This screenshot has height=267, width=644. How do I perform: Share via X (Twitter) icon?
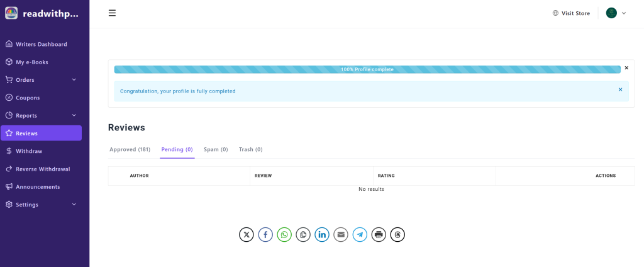pyautogui.click(x=247, y=234)
